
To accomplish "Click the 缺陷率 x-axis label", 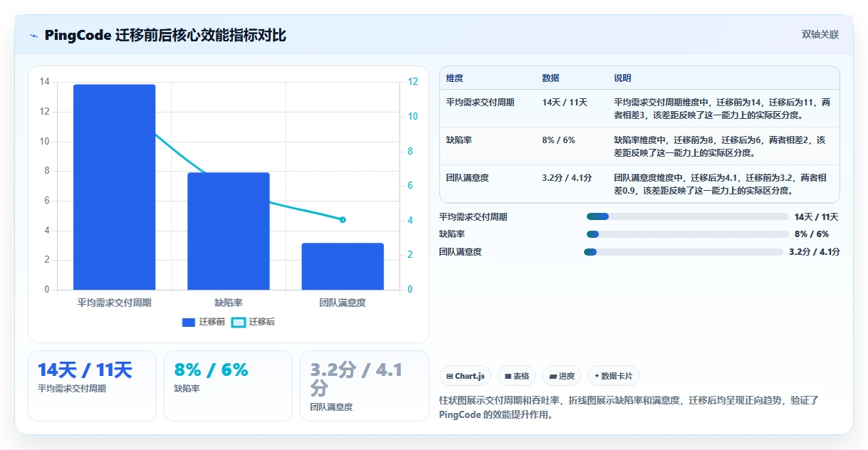I will (x=229, y=303).
